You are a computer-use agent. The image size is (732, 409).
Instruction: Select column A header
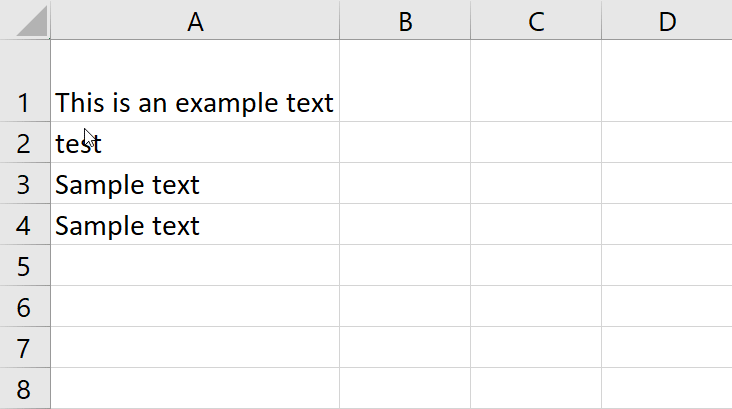195,20
